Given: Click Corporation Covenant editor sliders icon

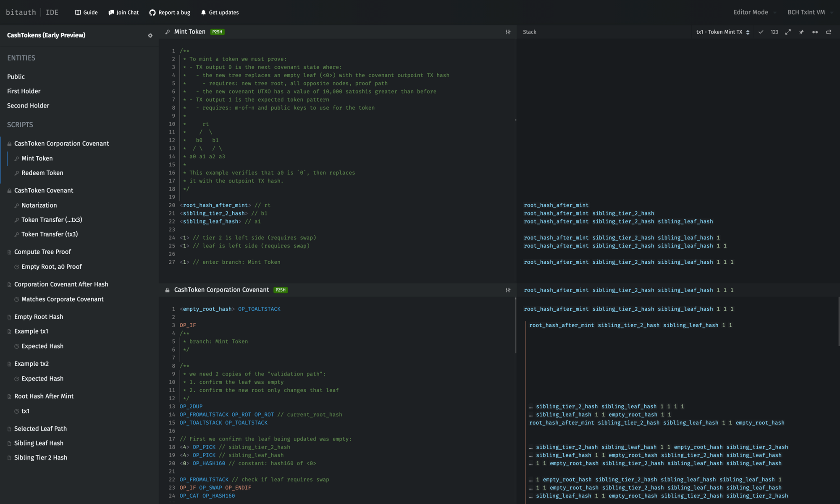Looking at the screenshot, I should (508, 290).
